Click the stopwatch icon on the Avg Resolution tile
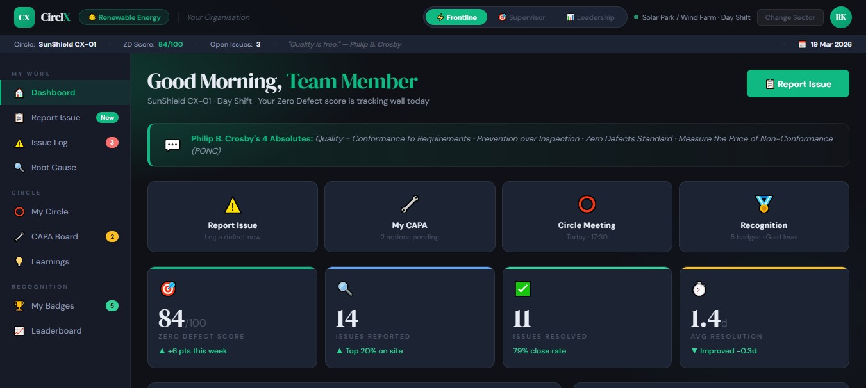The height and width of the screenshot is (388, 868). tap(699, 289)
